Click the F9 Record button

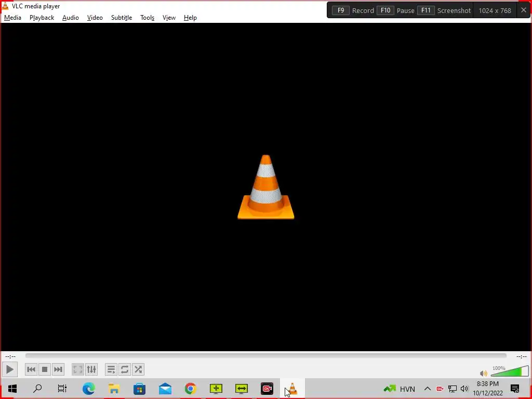353,10
